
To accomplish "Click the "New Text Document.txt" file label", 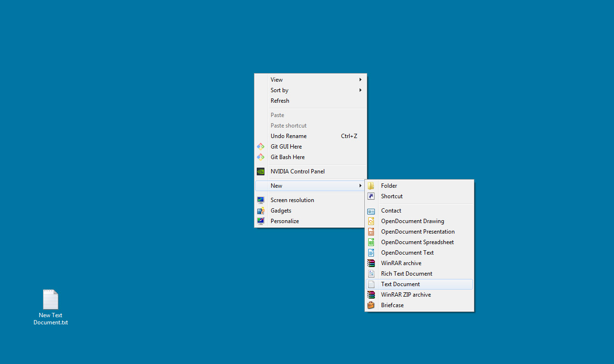I will 51,319.
